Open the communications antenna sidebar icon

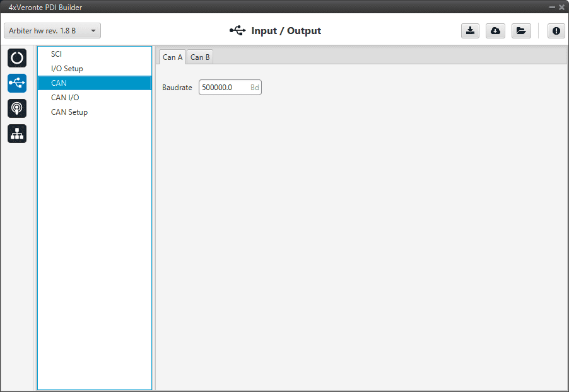(x=17, y=108)
